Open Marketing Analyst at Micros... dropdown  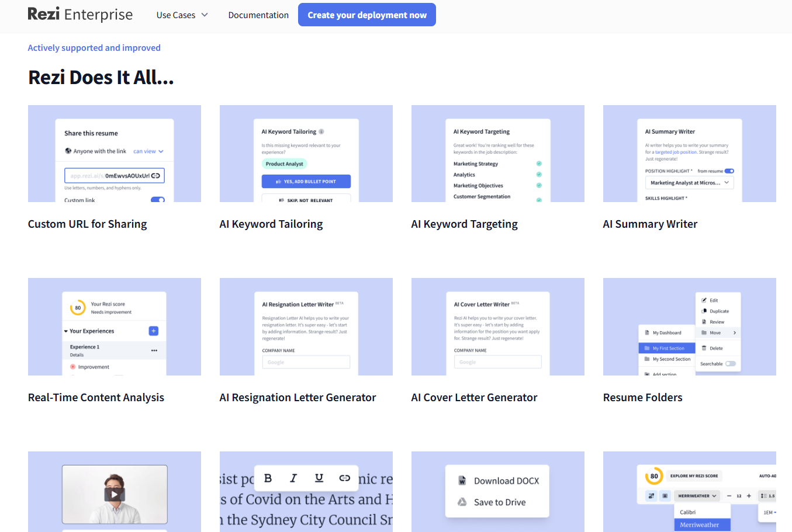(x=689, y=183)
